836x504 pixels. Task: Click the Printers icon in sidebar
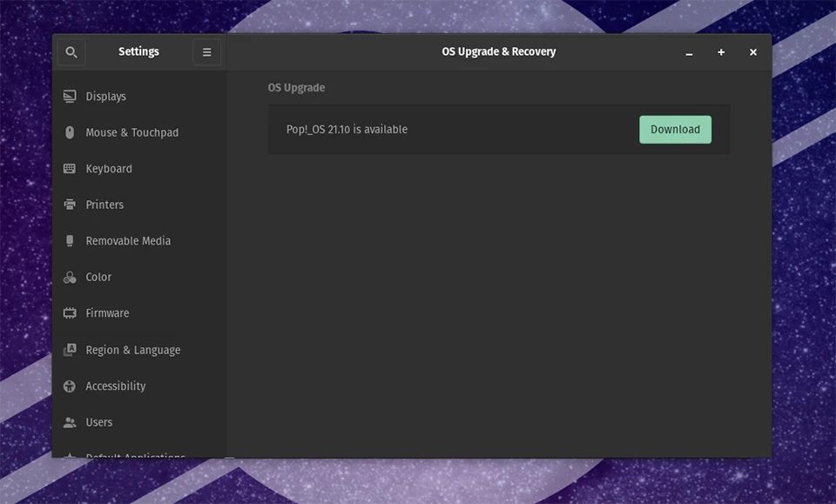(70, 205)
